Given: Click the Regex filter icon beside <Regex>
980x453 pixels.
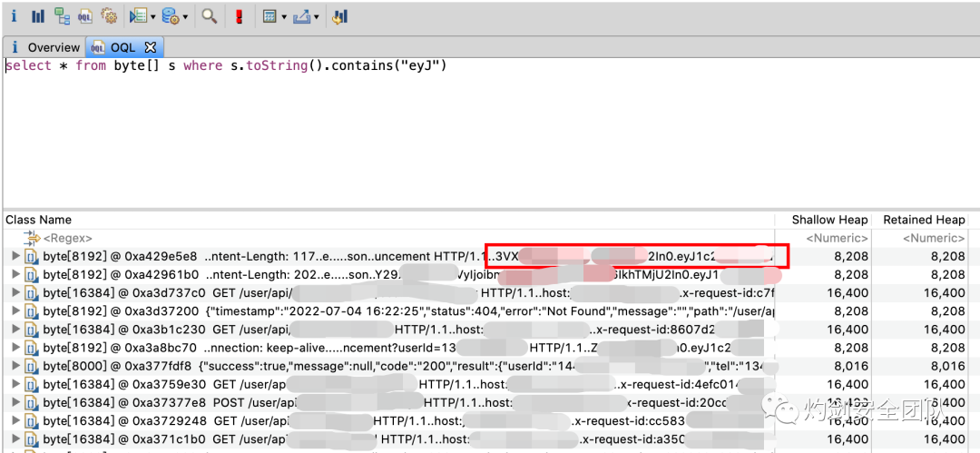Looking at the screenshot, I should coord(31,238).
